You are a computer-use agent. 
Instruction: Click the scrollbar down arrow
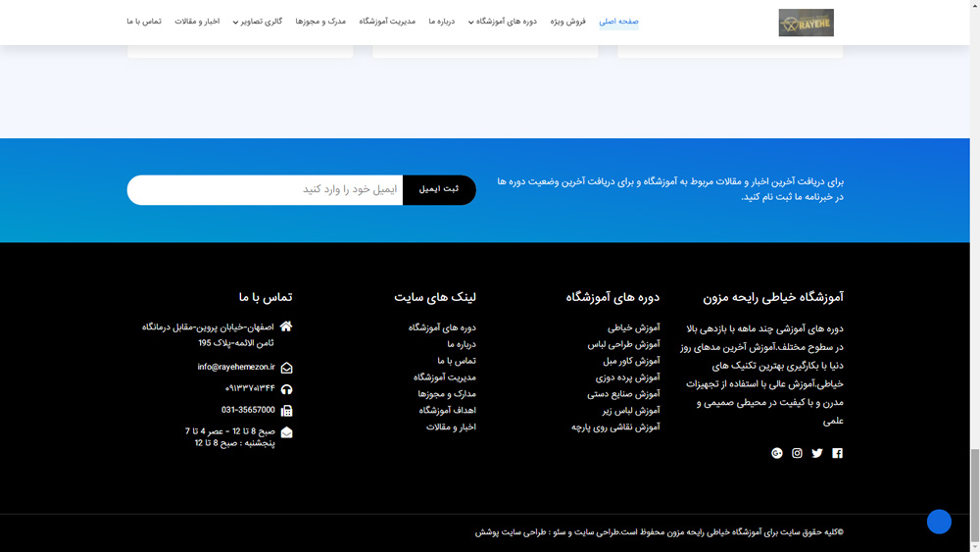(x=975, y=547)
